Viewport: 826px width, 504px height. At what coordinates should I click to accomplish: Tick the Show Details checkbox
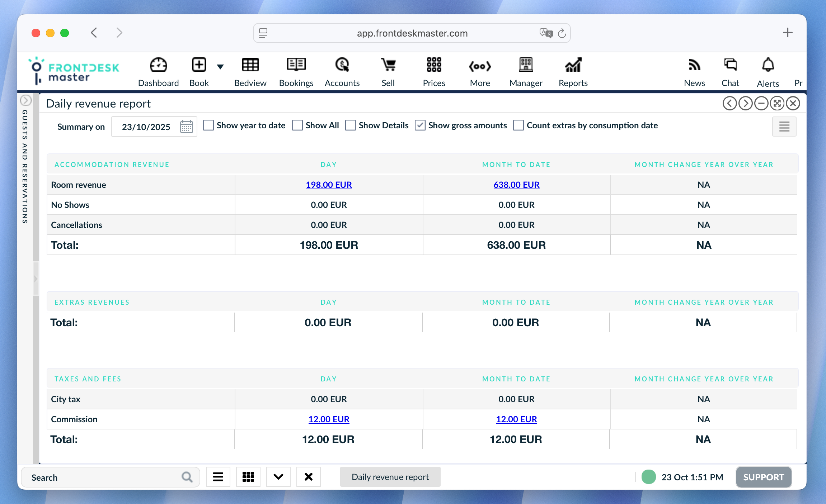tap(351, 125)
